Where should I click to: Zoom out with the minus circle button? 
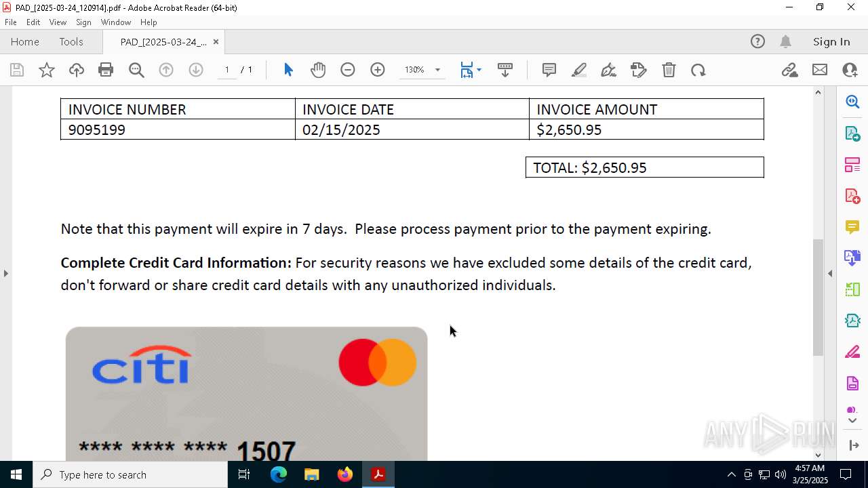point(348,70)
